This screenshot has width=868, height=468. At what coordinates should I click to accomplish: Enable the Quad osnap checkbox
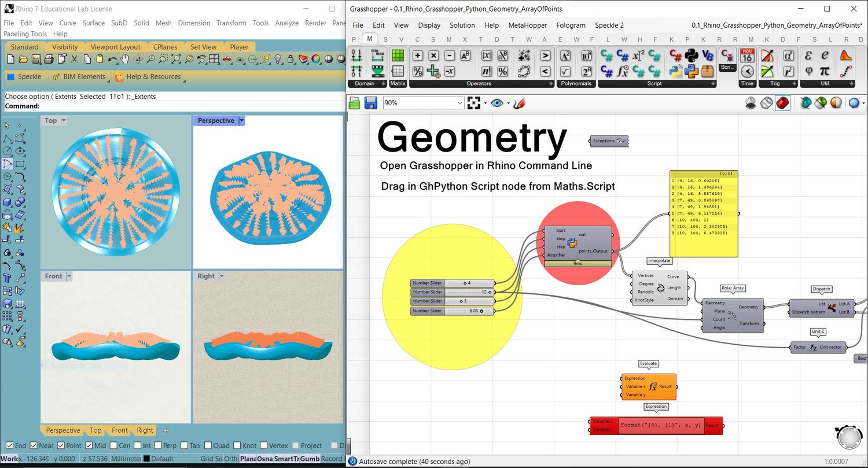pyautogui.click(x=209, y=446)
